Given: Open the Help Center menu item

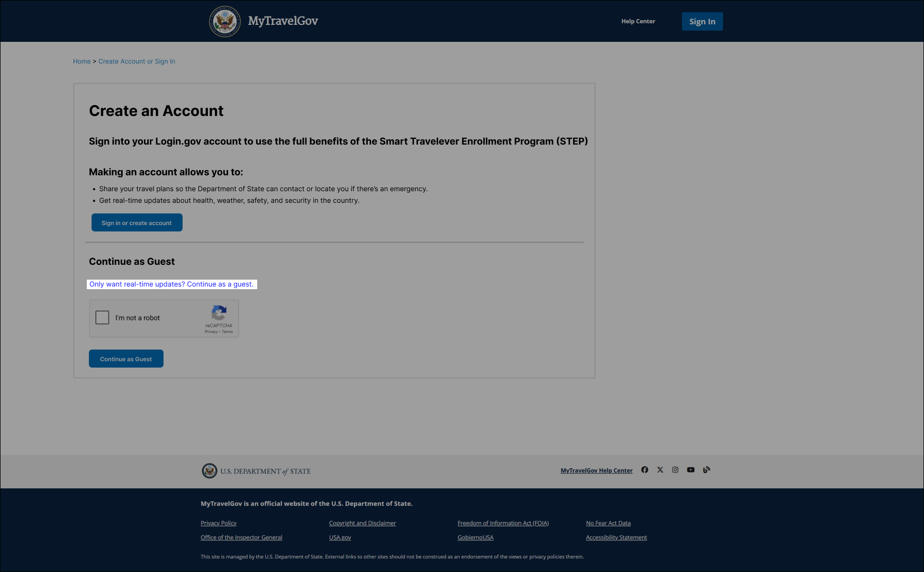Looking at the screenshot, I should click(x=638, y=21).
